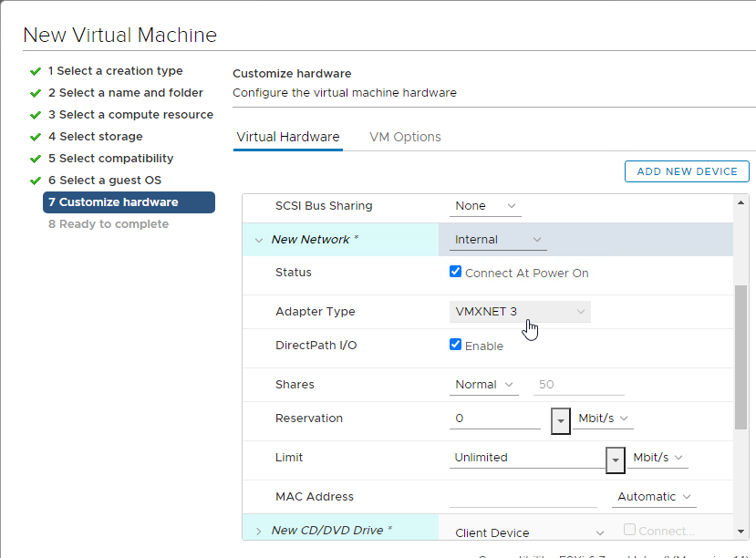Click checkmark next to Select a guest OS
Screen dimensions: 756x558
(x=36, y=181)
